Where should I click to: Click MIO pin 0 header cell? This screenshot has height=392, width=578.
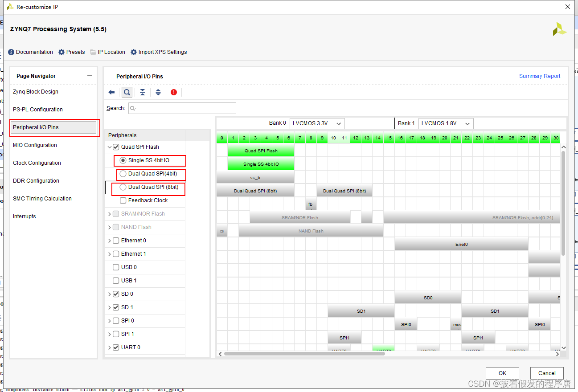point(222,138)
